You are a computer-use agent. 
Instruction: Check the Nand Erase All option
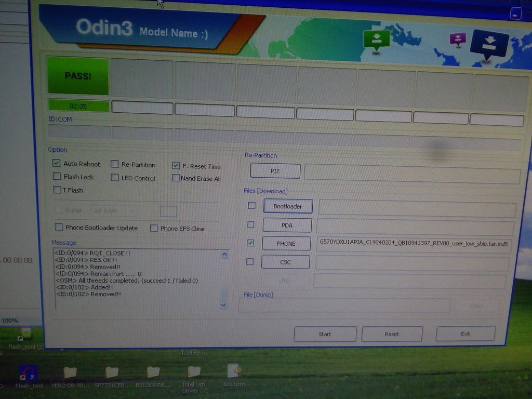pyautogui.click(x=176, y=178)
